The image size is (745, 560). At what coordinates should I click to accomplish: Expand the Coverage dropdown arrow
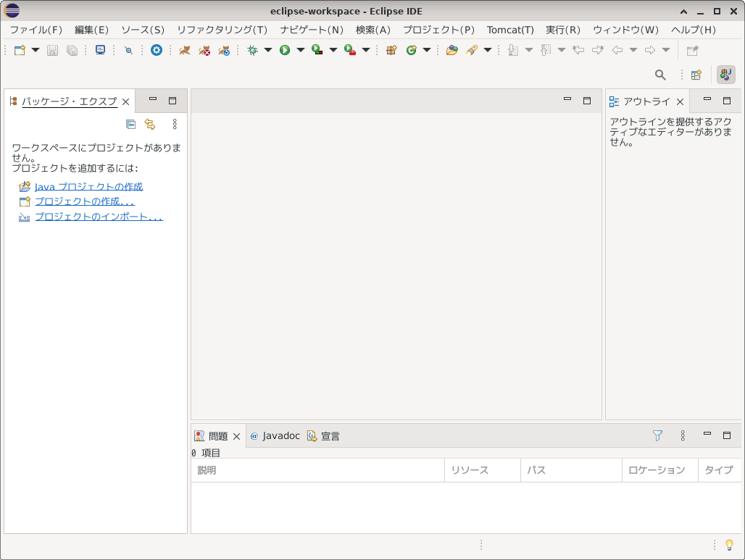click(333, 50)
